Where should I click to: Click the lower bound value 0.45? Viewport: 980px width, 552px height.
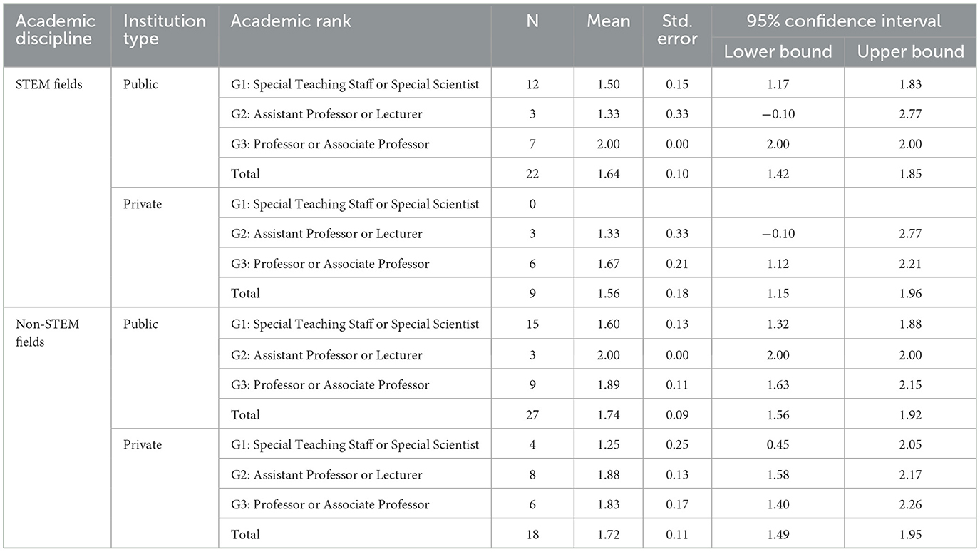pyautogui.click(x=778, y=445)
